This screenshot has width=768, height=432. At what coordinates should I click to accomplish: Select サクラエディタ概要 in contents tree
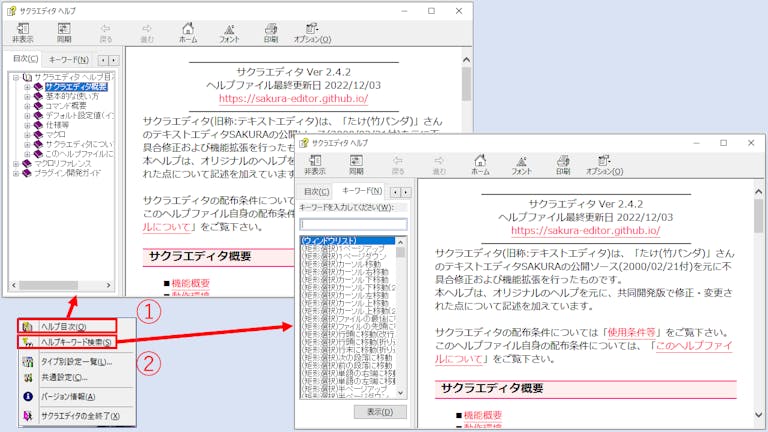click(x=76, y=87)
